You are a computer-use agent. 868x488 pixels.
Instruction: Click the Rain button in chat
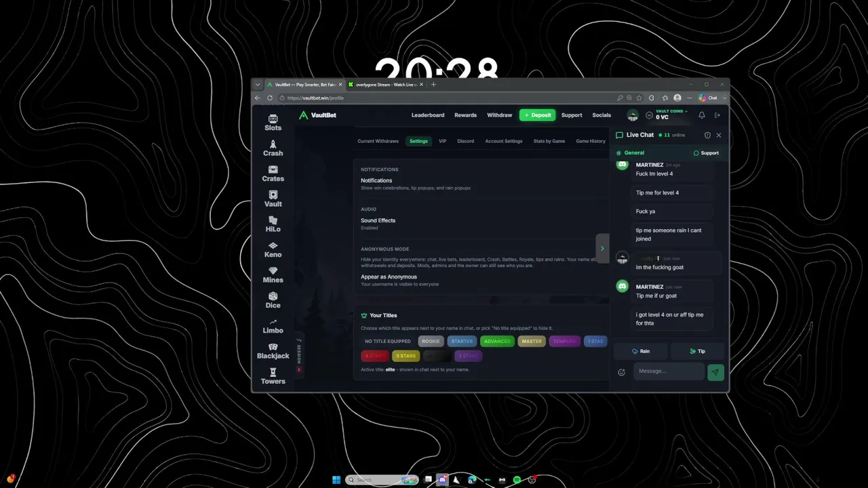pyautogui.click(x=640, y=351)
